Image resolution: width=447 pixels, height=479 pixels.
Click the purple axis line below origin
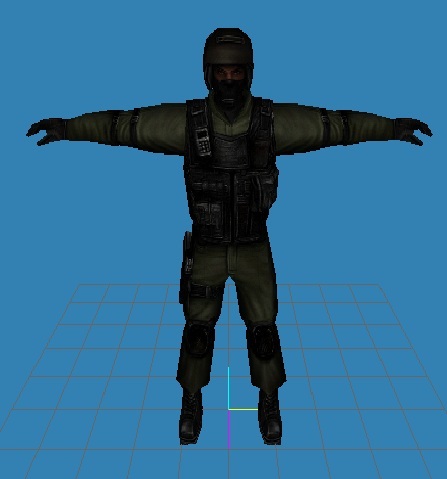[x=229, y=429]
